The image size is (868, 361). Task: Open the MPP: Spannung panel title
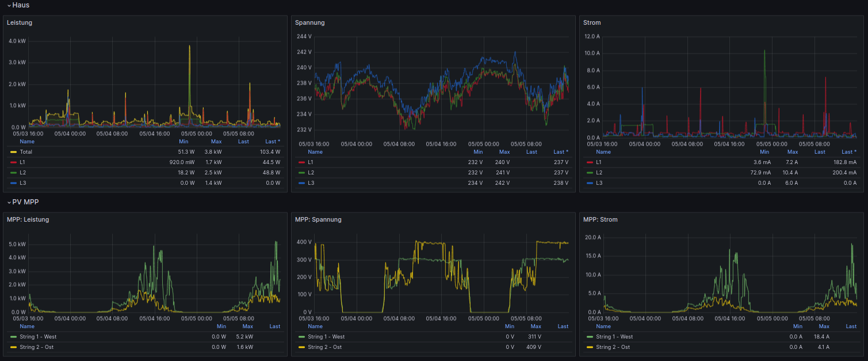click(318, 219)
